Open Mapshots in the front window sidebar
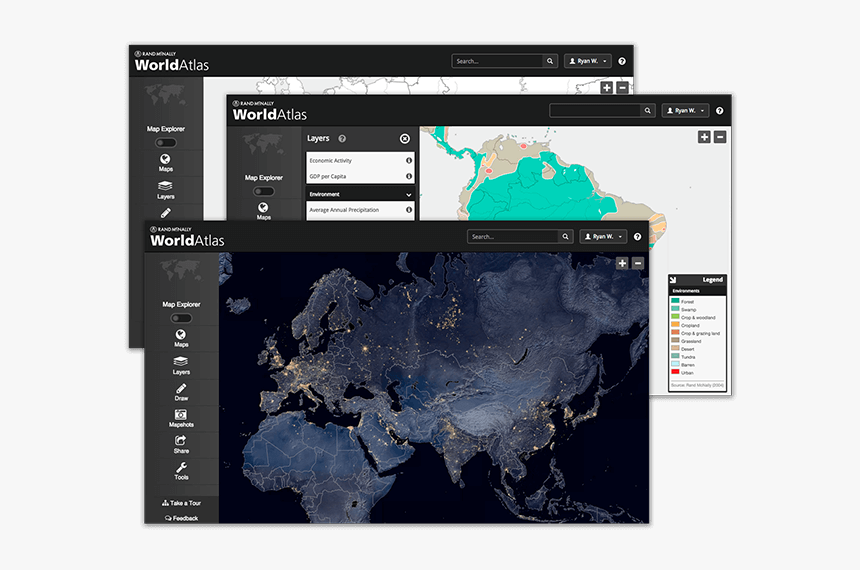The image size is (860, 570). pos(181,418)
